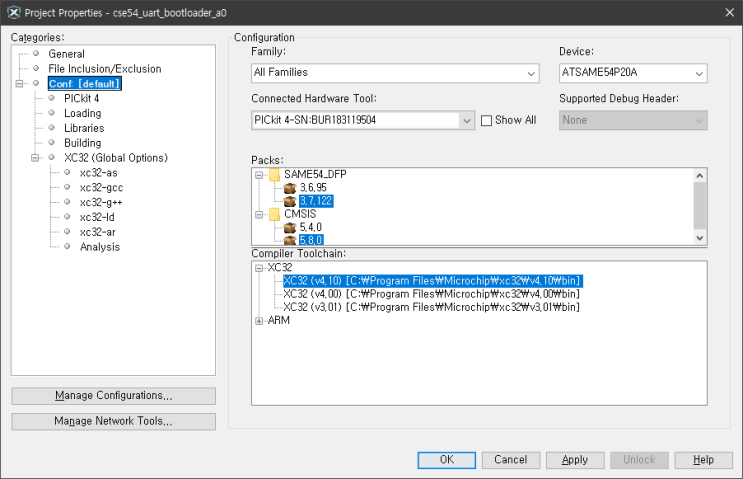Viewport: 743px width, 479px height.
Task: Click the Apply button
Action: pos(574,460)
